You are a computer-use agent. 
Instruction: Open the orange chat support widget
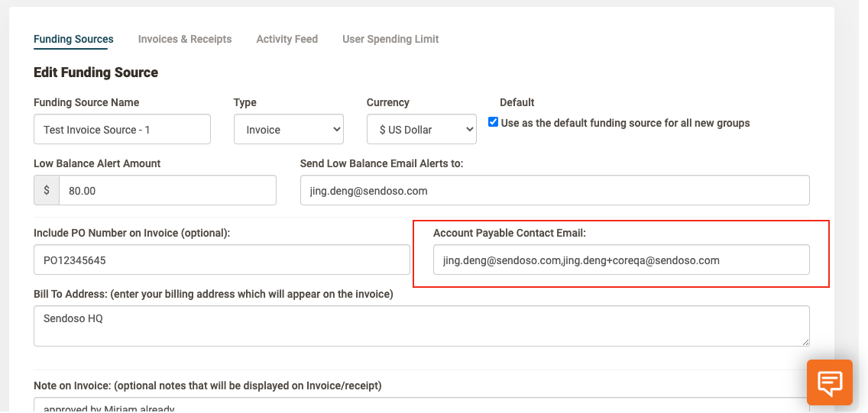(830, 382)
